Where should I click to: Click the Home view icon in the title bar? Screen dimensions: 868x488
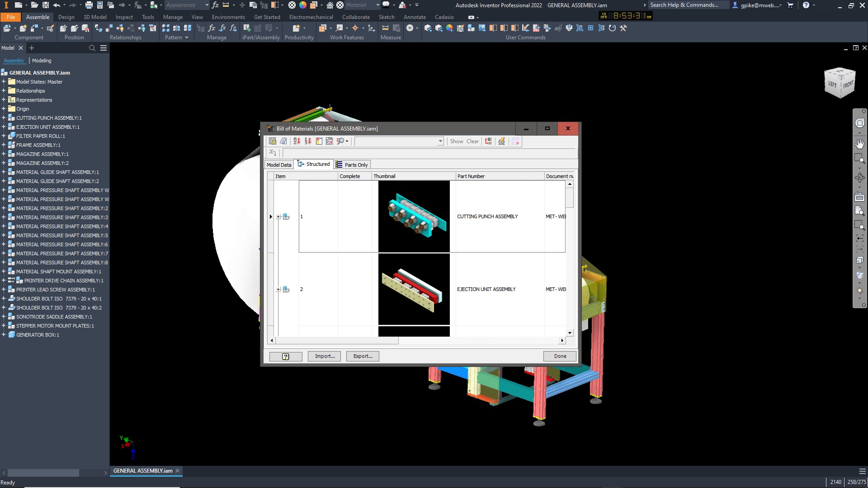[330, 5]
